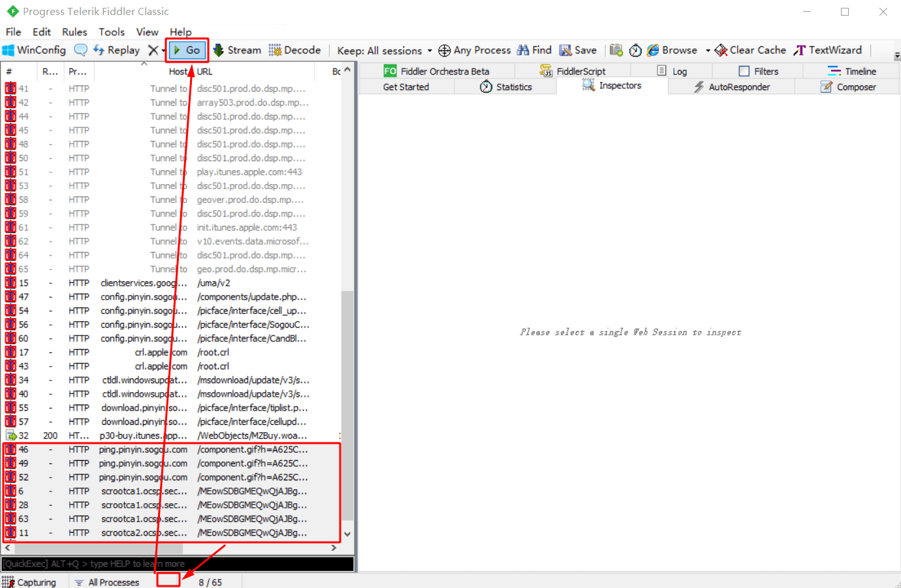Click the camera screenshot icon
Screen dimensions: 901x588
(x=616, y=50)
